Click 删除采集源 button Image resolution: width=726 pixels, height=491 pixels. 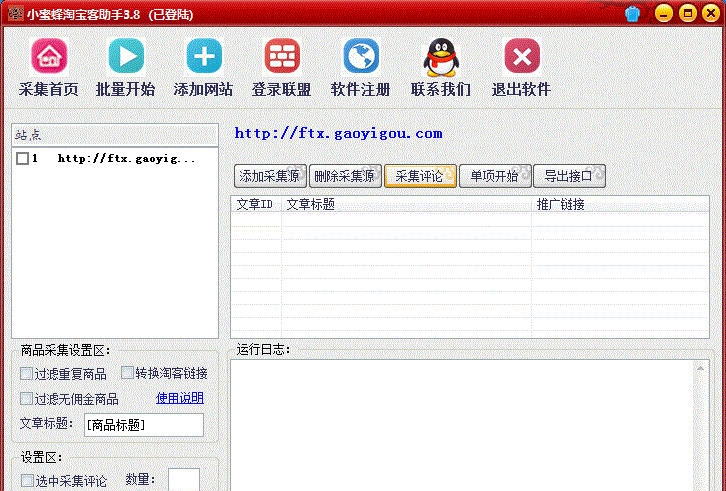[x=345, y=176]
